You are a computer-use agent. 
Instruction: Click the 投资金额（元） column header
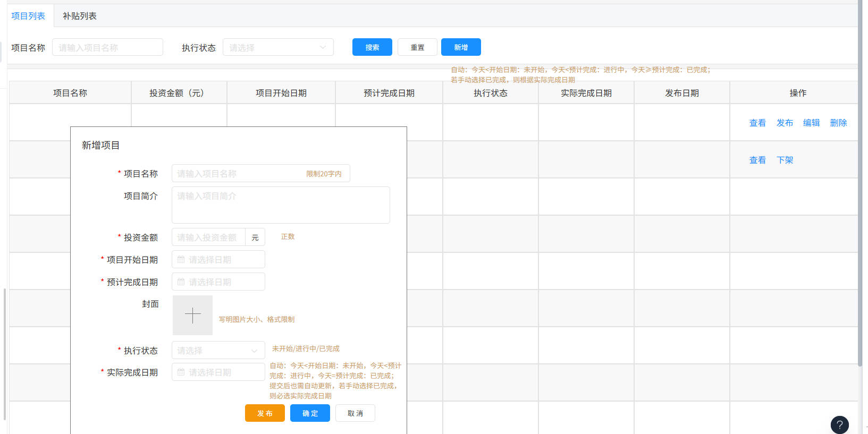pyautogui.click(x=179, y=93)
